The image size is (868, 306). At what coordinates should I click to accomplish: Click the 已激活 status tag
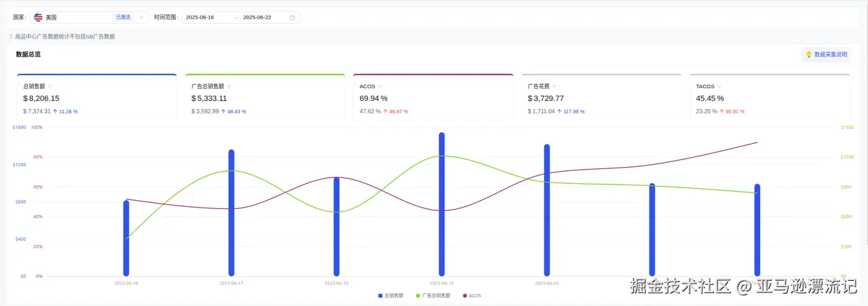click(x=123, y=17)
